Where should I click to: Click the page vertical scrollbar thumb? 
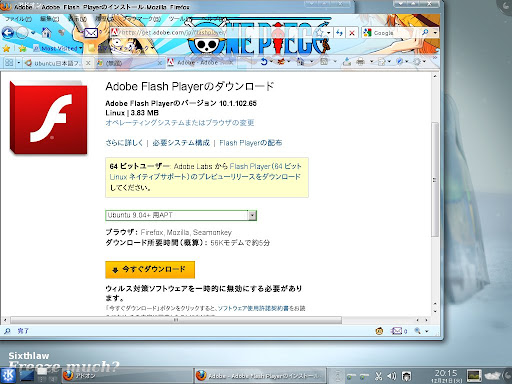[435, 180]
